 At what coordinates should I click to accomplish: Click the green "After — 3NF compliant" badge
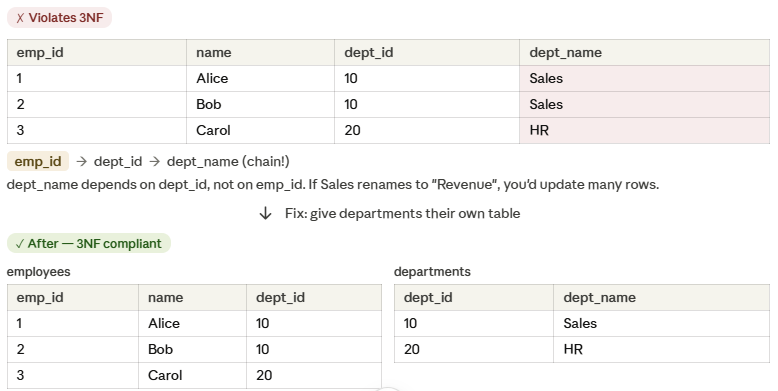click(89, 244)
